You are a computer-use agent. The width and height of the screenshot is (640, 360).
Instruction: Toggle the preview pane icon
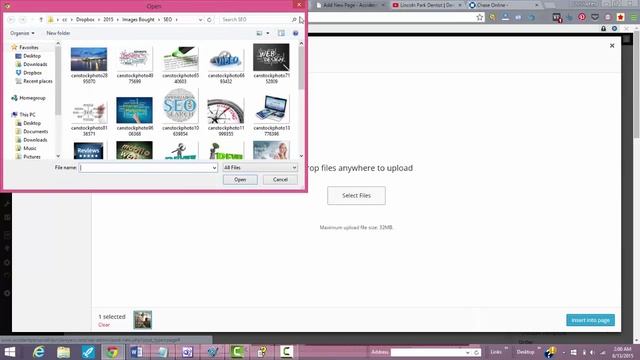click(x=281, y=33)
